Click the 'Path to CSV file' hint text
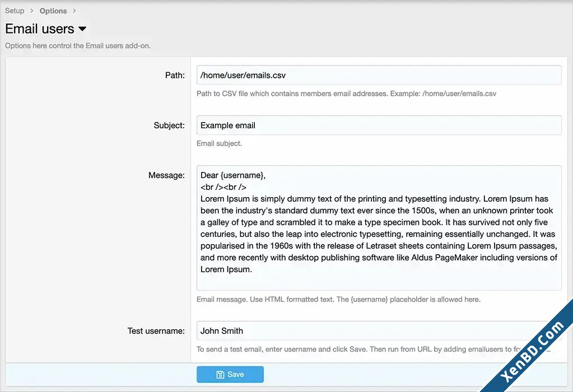Image resolution: width=573 pixels, height=392 pixels. [x=346, y=94]
